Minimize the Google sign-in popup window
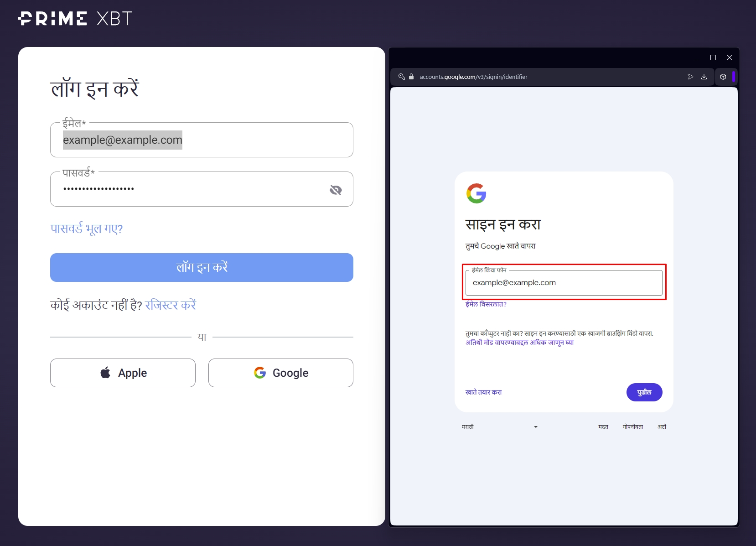The width and height of the screenshot is (756, 546). click(697, 57)
